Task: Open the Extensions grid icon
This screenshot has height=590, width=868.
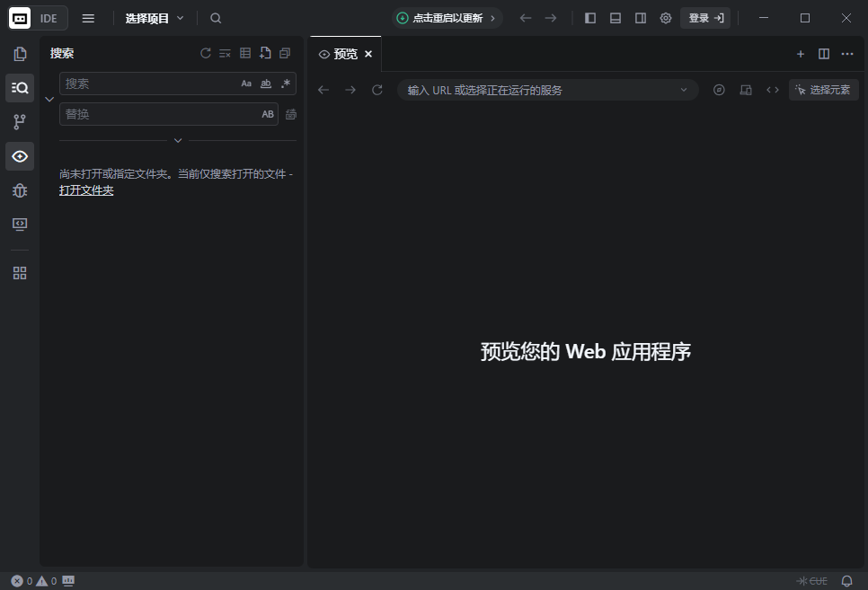Action: [20, 273]
